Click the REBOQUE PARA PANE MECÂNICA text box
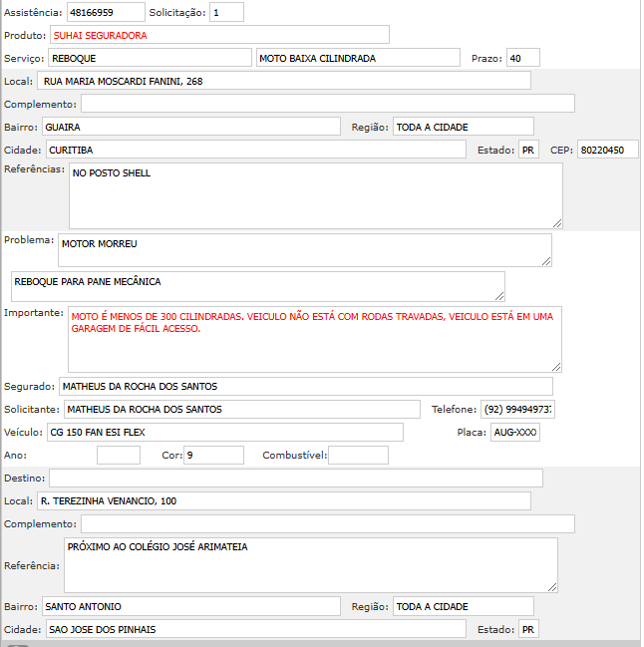 coord(257,286)
